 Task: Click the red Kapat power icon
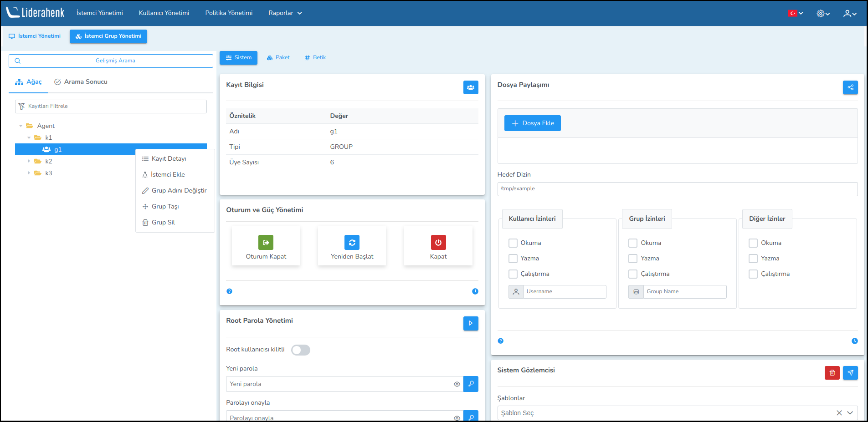coord(438,243)
